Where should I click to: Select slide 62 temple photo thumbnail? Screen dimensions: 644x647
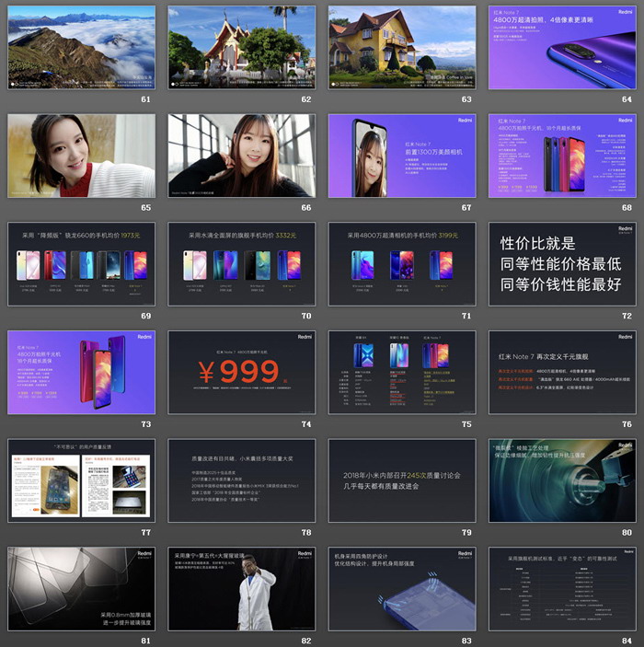tap(242, 48)
